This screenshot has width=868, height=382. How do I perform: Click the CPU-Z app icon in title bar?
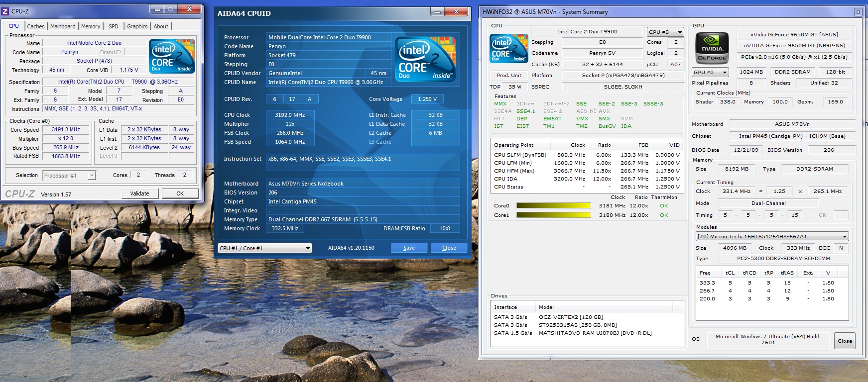point(5,11)
